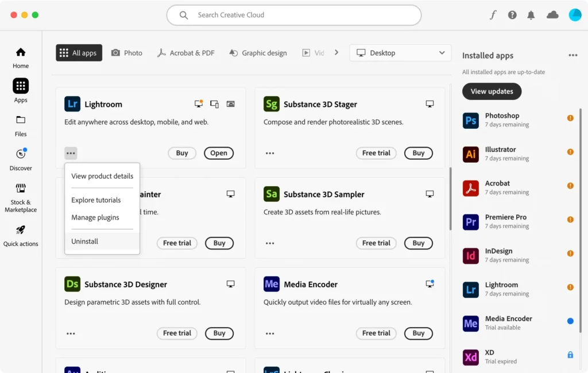
Task: Click the View updates button
Action: 492,91
